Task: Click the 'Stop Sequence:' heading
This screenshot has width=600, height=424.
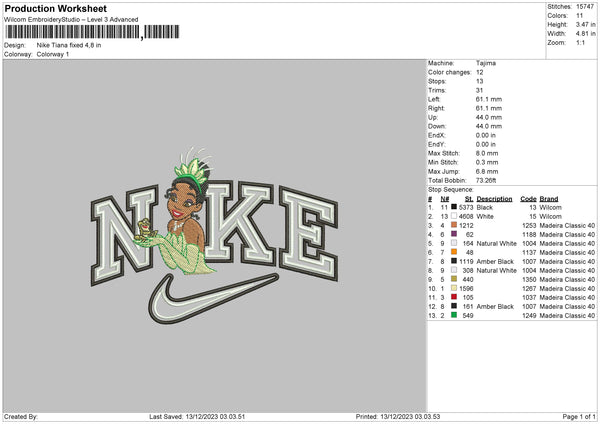Action: pyautogui.click(x=450, y=190)
